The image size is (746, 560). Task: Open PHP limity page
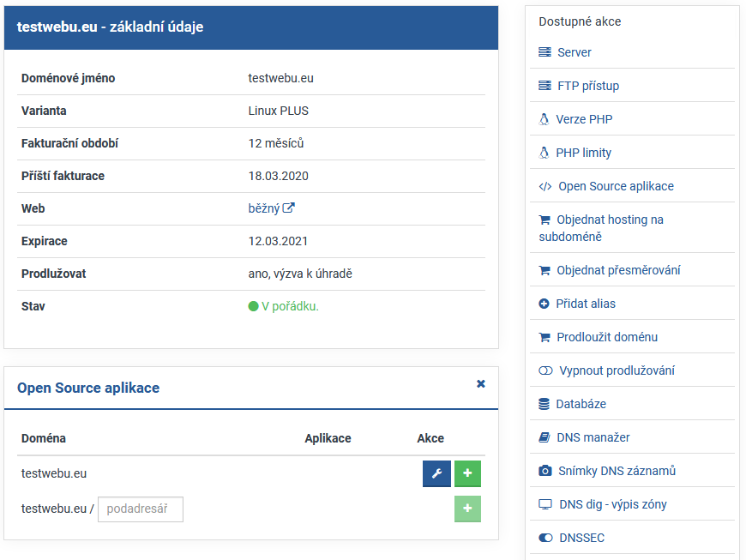pyautogui.click(x=583, y=153)
